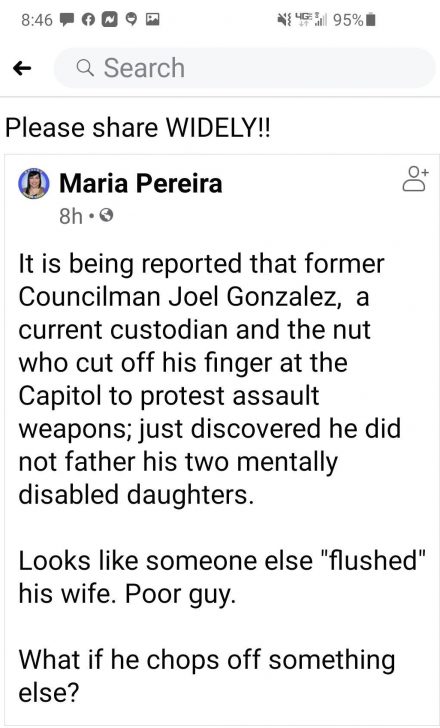440x728 pixels.
Task: Tap the 4G signal strength indicator
Action: coord(311,20)
